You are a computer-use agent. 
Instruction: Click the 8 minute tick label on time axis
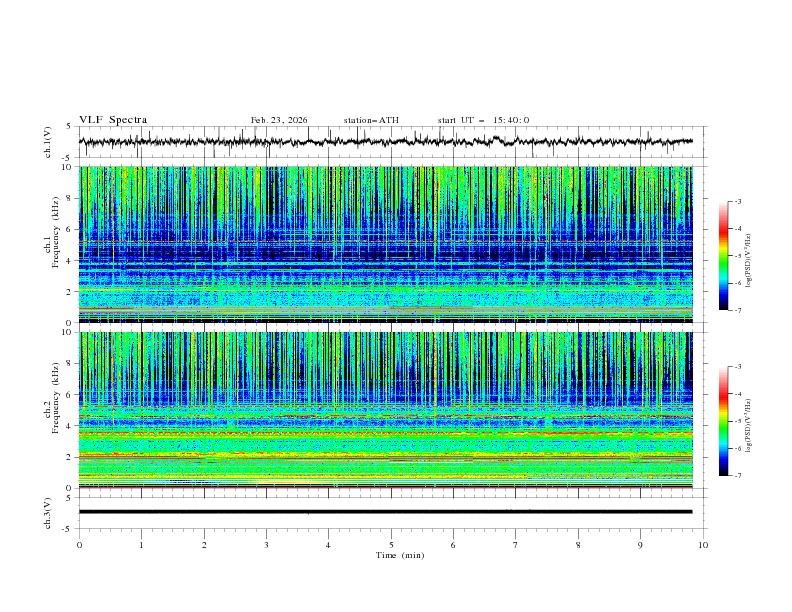click(x=578, y=545)
